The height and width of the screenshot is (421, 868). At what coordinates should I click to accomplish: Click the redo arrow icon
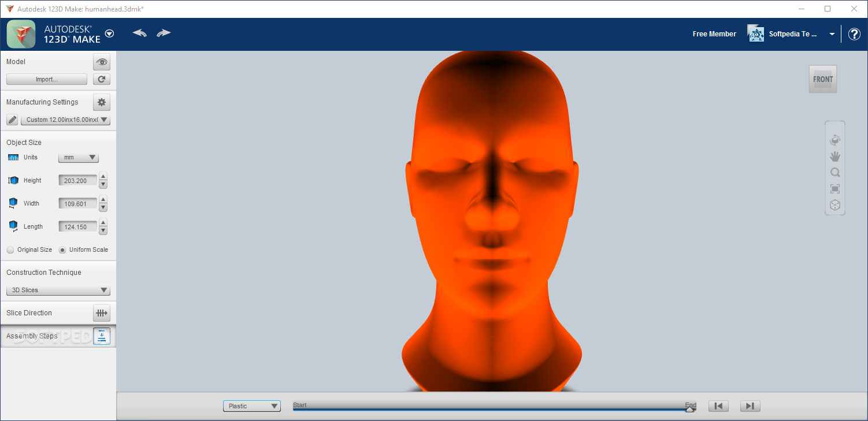tap(164, 33)
